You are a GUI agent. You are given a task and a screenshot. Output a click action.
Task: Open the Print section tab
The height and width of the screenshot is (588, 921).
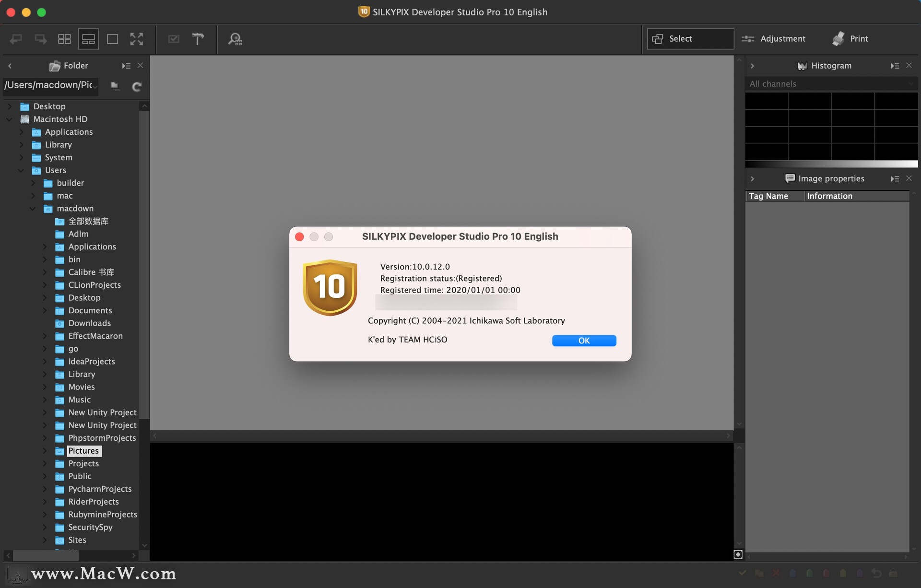click(850, 39)
